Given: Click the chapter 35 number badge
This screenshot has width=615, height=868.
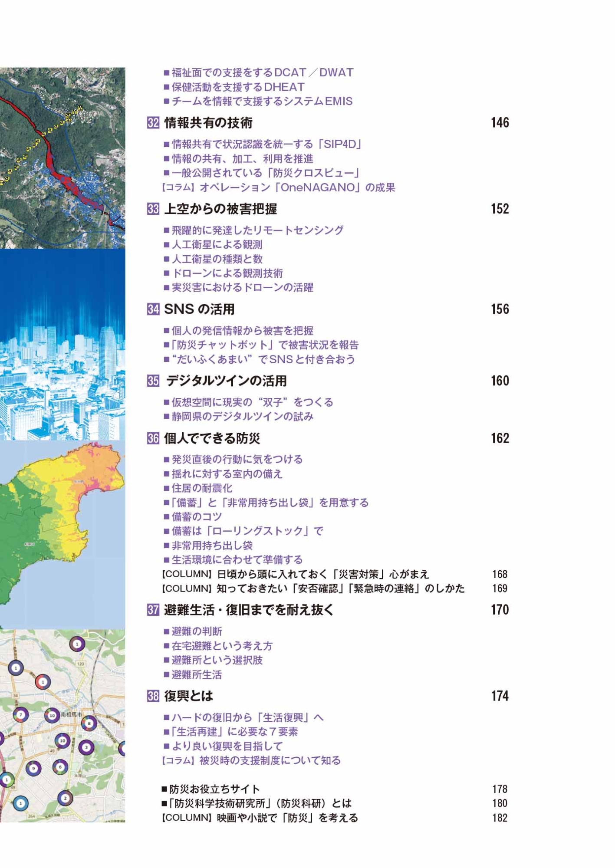Looking at the screenshot, I should [153, 381].
